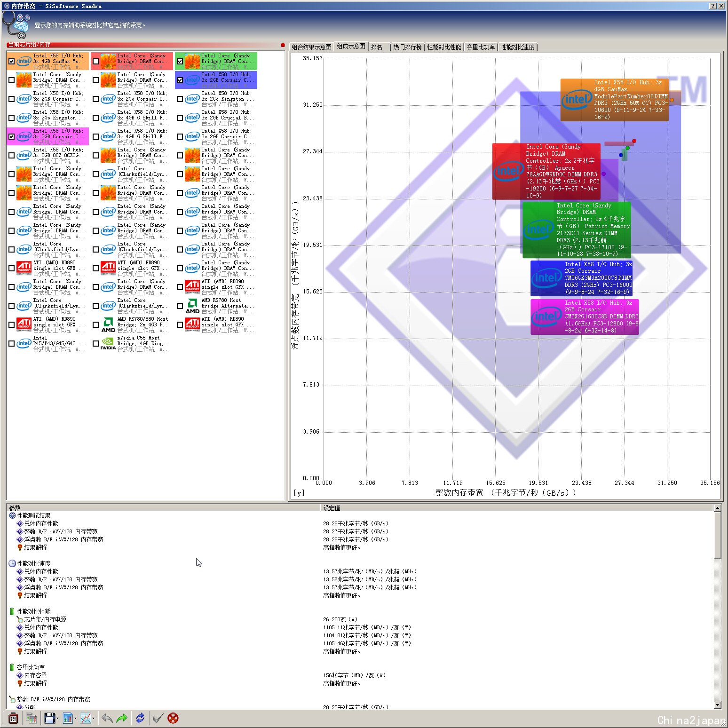Click the nVidia logo beside C55 Host Bridge
The image size is (728, 728).
[x=108, y=343]
